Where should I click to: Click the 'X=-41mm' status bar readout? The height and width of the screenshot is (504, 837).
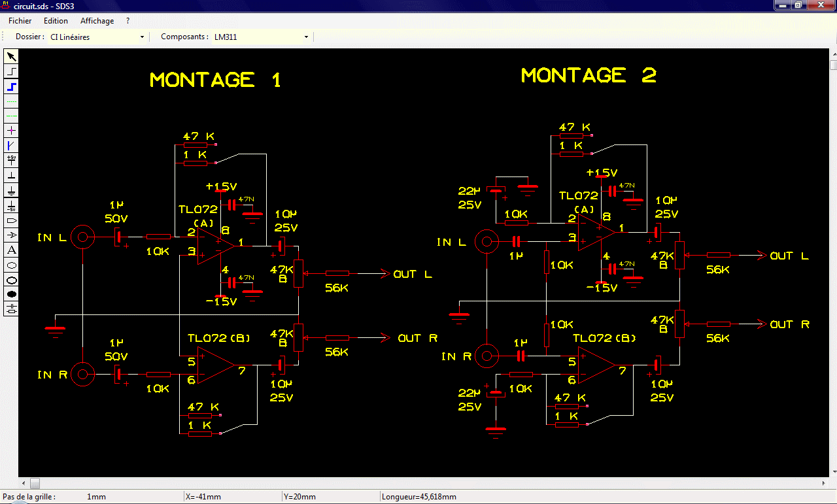click(203, 497)
